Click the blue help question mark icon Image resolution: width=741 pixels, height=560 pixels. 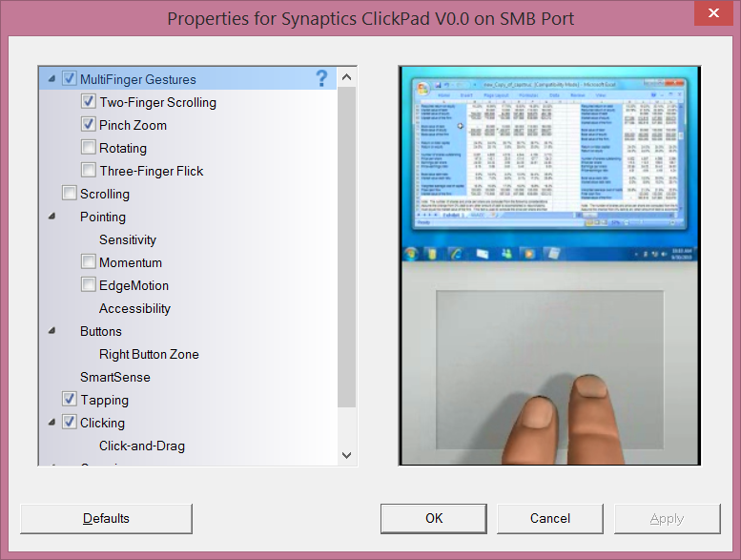point(321,78)
